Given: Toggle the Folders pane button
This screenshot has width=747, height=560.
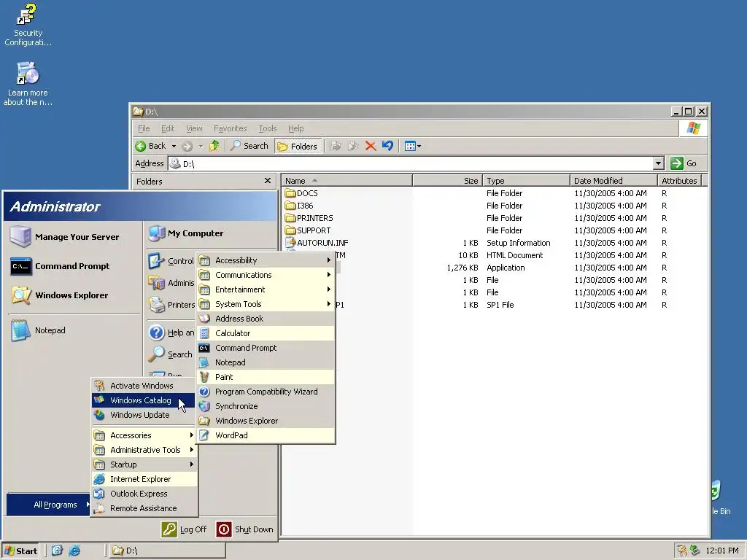Looking at the screenshot, I should (x=298, y=146).
